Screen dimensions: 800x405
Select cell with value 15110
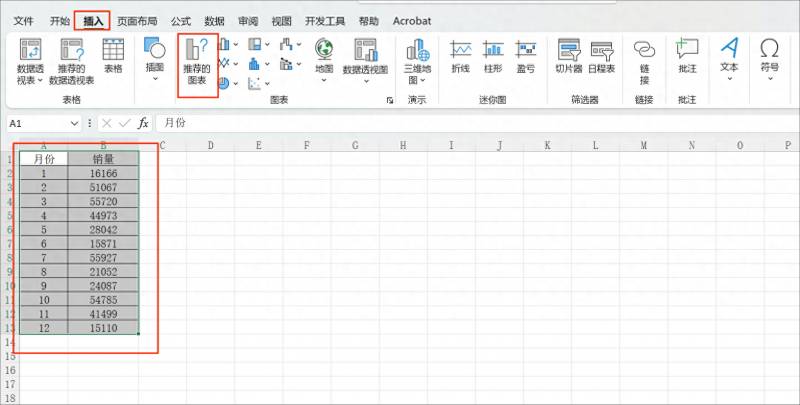103,328
